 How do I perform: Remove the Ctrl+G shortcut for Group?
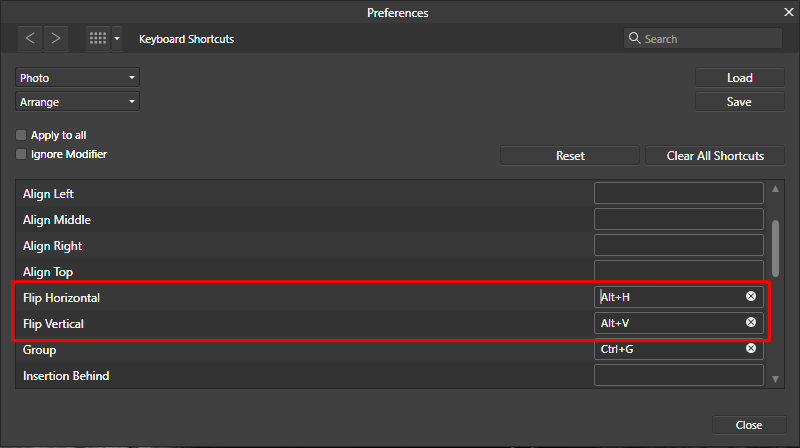coord(751,349)
